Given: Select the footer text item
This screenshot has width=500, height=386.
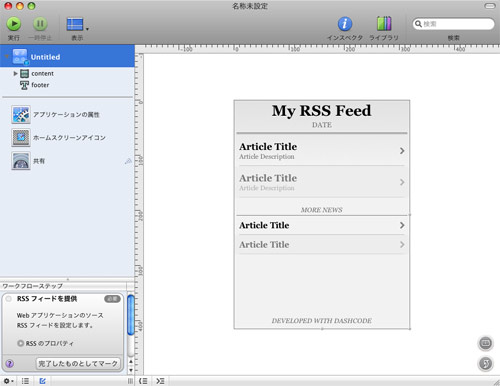Looking at the screenshot, I should [40, 85].
